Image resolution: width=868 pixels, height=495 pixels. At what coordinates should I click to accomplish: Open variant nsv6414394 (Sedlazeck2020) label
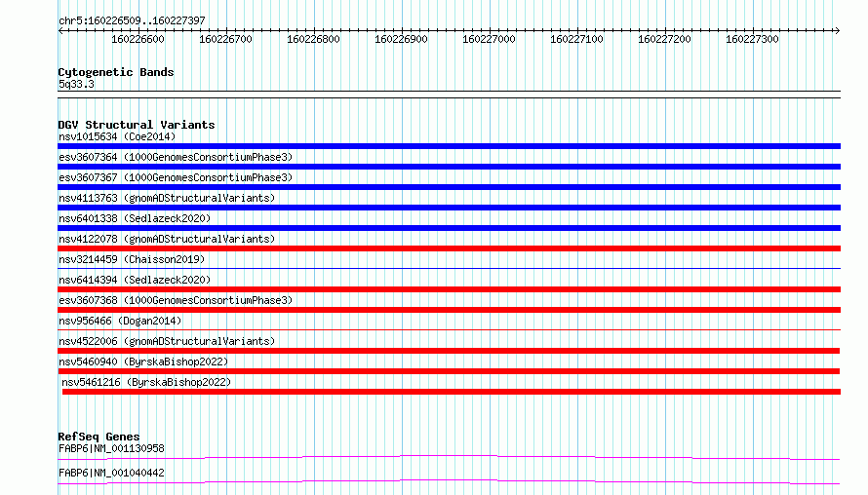pos(135,280)
